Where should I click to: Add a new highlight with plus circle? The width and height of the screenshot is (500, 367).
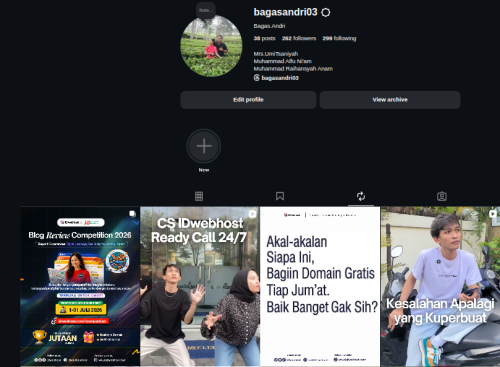[204, 146]
